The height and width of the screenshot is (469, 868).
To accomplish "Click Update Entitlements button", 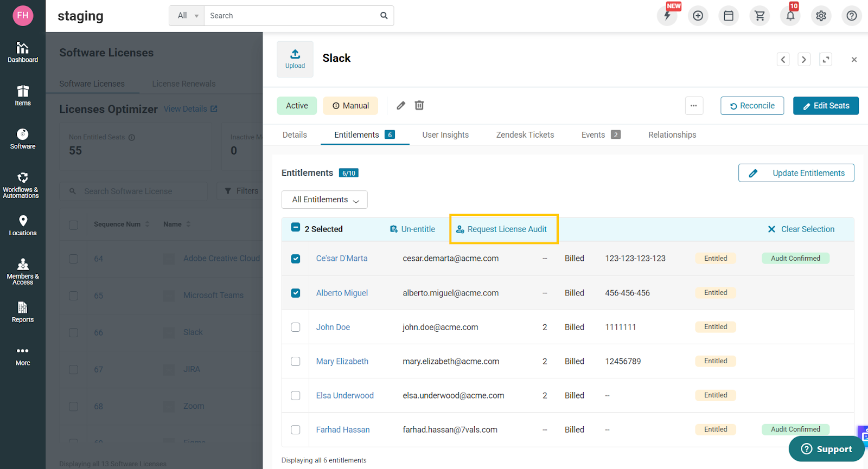I will point(796,173).
